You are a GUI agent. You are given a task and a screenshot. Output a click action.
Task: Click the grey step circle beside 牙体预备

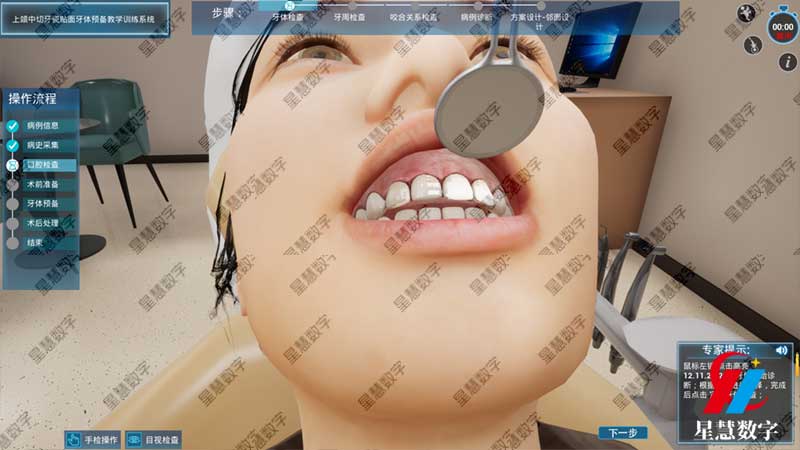pyautogui.click(x=13, y=204)
